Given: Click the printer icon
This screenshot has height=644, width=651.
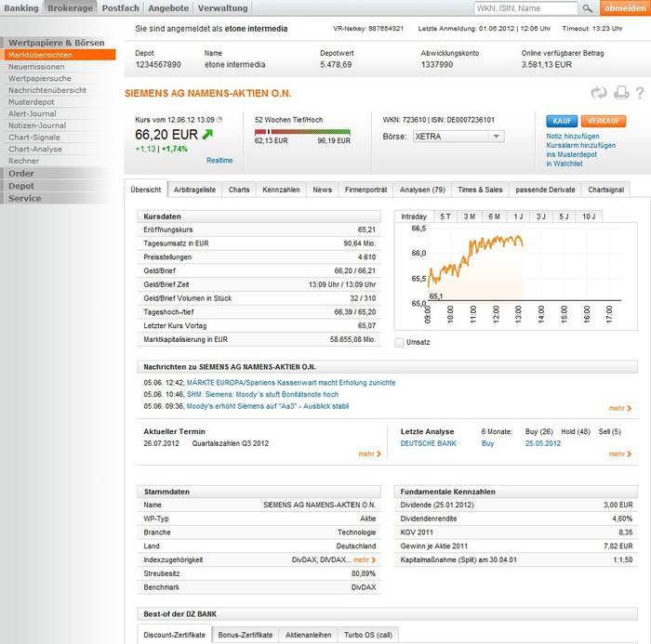Looking at the screenshot, I should tap(621, 93).
